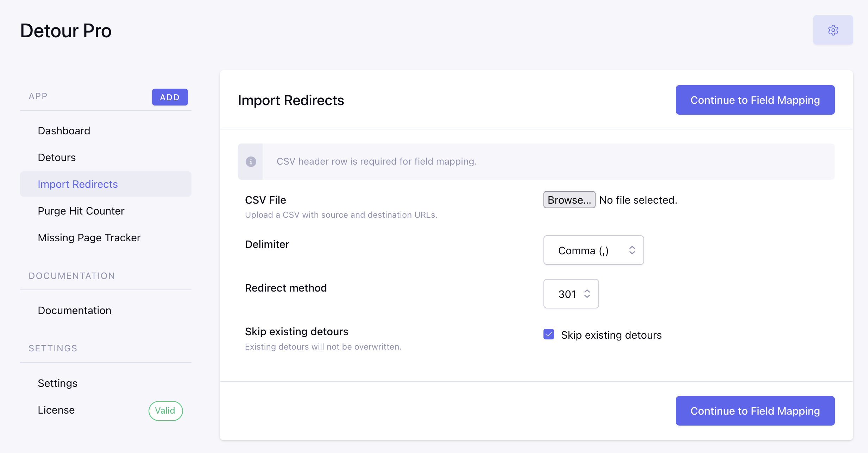
Task: Click the Valid license badge
Action: [165, 410]
